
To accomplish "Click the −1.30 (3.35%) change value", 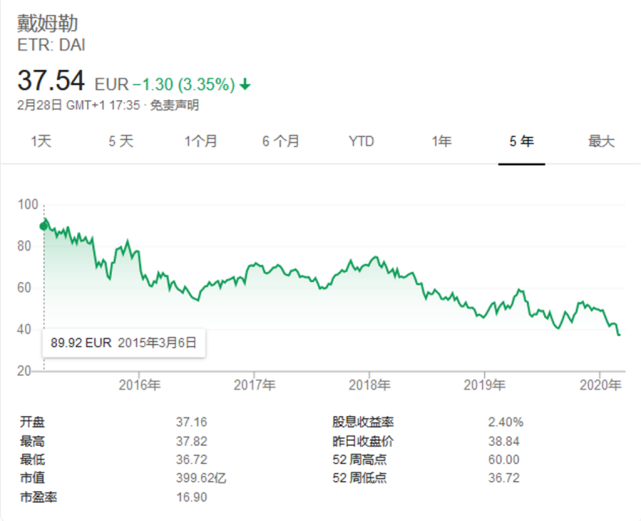I will pyautogui.click(x=184, y=85).
